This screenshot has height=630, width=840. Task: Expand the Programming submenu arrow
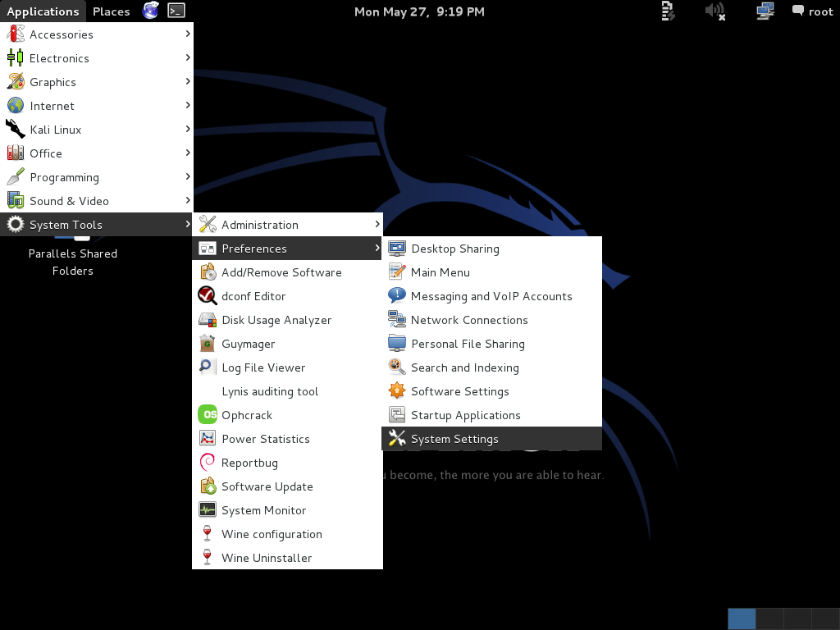click(188, 176)
